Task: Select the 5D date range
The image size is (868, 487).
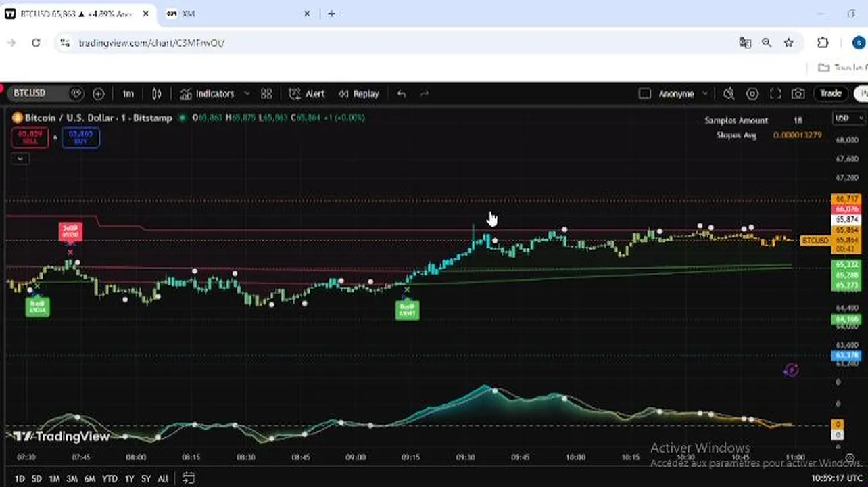Action: pos(37,479)
